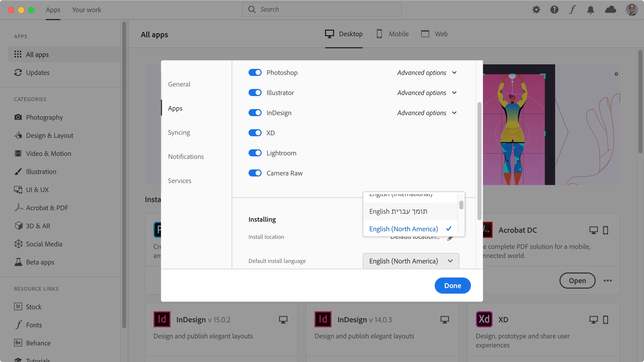Open the notifications bell icon

pyautogui.click(x=590, y=10)
